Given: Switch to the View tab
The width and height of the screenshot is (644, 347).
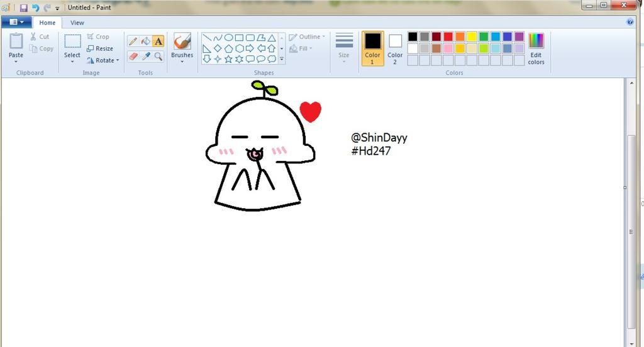Looking at the screenshot, I should coord(77,23).
